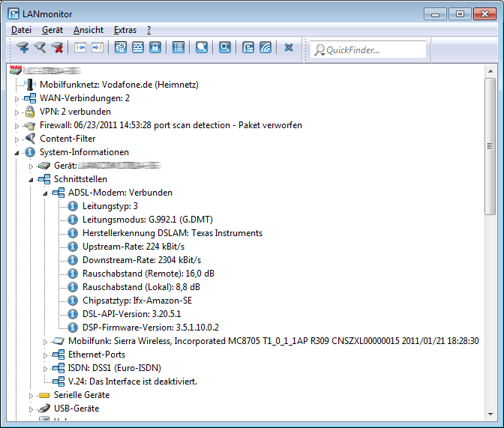504x428 pixels.
Task: Expand the WAN-Verbindungen node
Action: coord(17,98)
